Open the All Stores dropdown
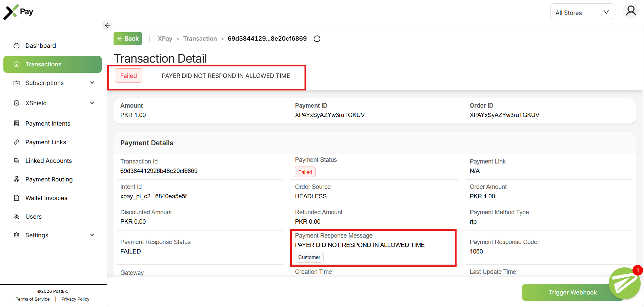The height and width of the screenshot is (307, 644). click(582, 13)
